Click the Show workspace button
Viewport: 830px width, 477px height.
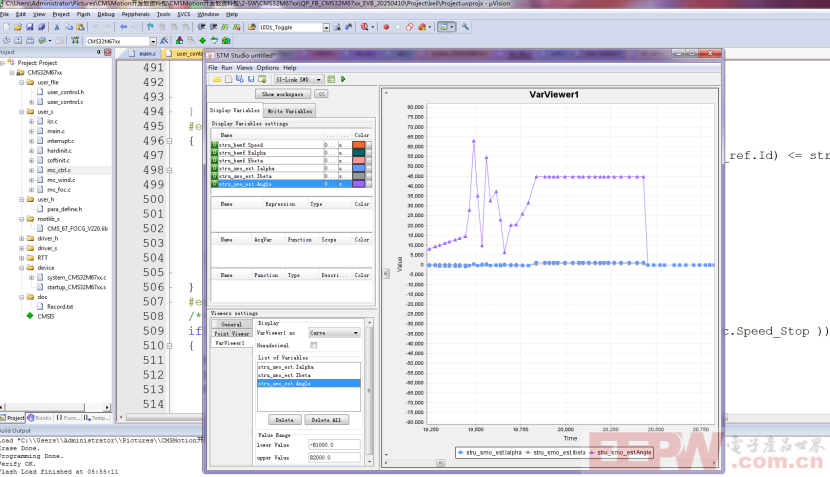[x=283, y=94]
